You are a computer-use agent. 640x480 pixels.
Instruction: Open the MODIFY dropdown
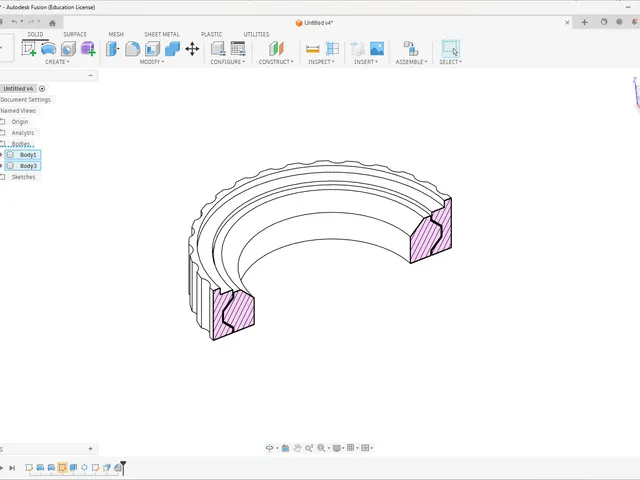[151, 62]
